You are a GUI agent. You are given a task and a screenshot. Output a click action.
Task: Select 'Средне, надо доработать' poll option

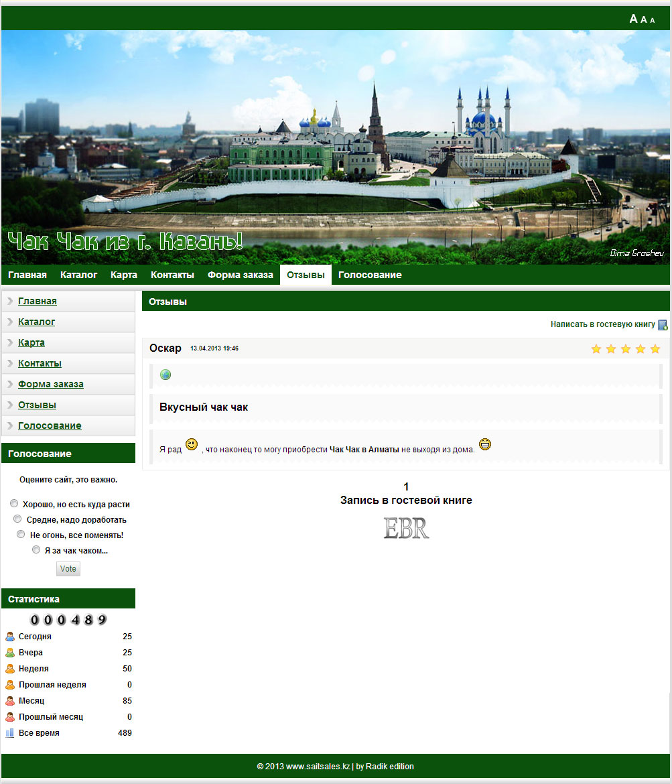(x=17, y=519)
